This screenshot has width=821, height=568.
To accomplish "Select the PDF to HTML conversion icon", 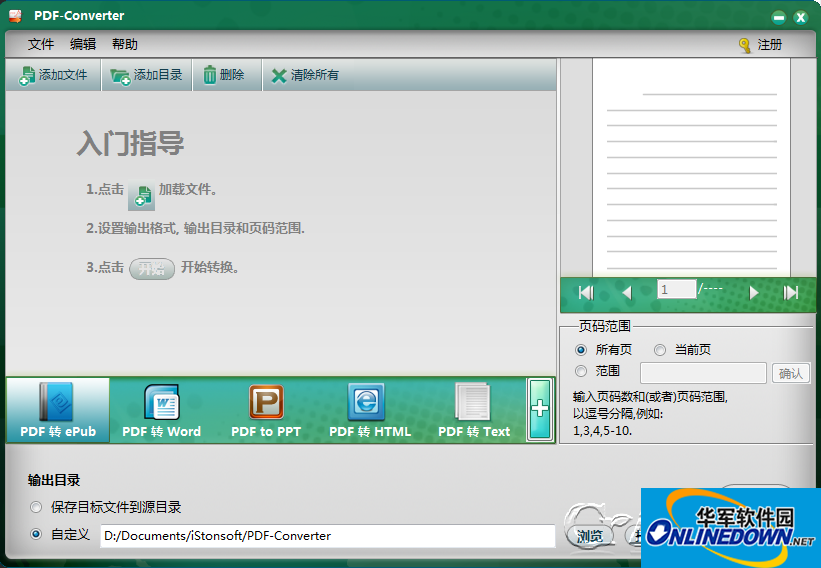I will coord(370,410).
